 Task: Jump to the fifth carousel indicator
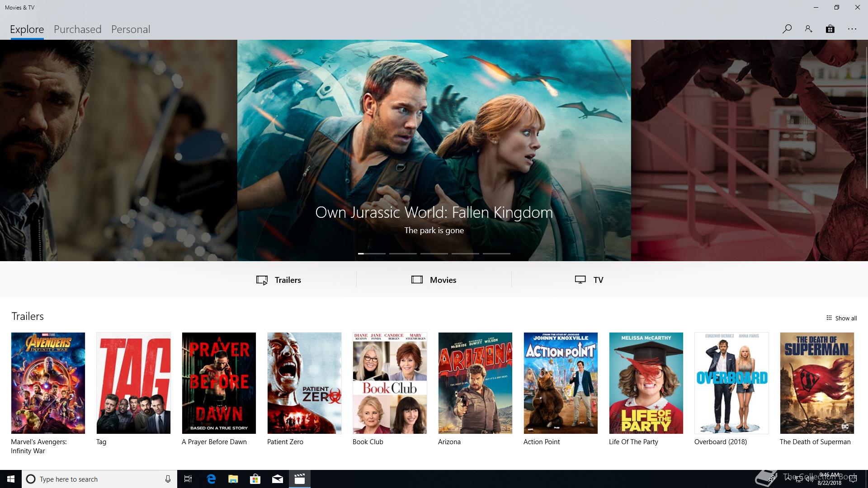496,253
